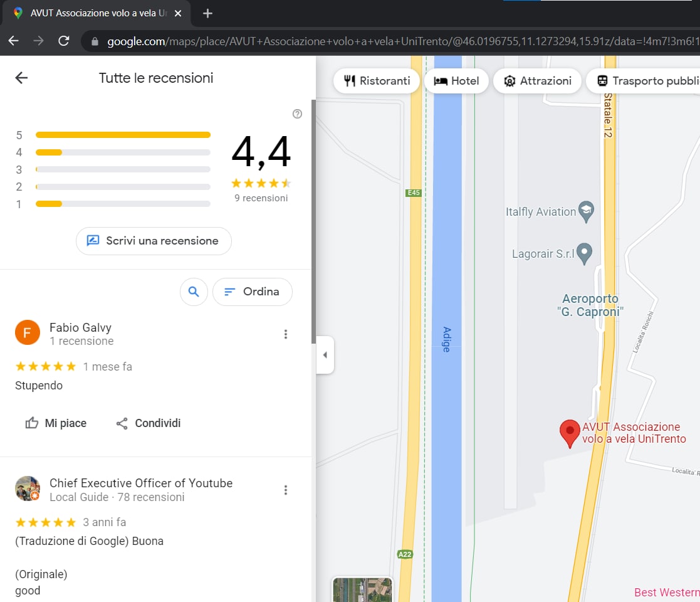This screenshot has height=602, width=700.
Task: Click the browser forward arrow
Action: (x=38, y=41)
